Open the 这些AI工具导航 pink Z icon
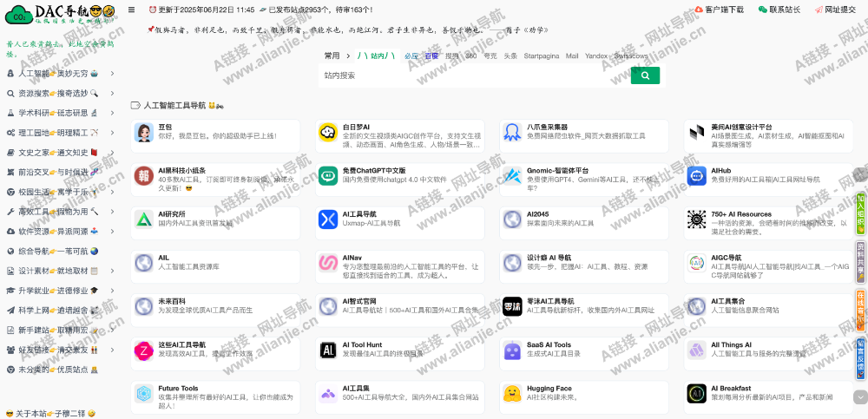The image size is (868, 419). pyautogui.click(x=143, y=350)
